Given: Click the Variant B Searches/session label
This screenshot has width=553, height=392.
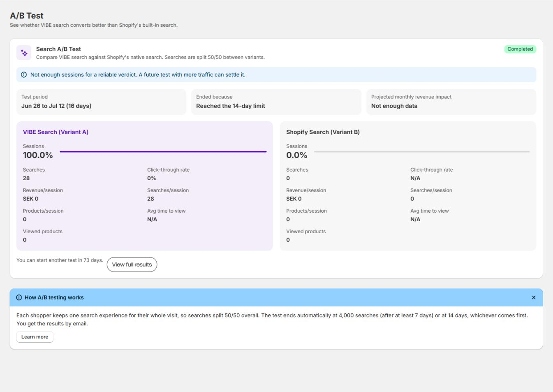Looking at the screenshot, I should coord(431,190).
